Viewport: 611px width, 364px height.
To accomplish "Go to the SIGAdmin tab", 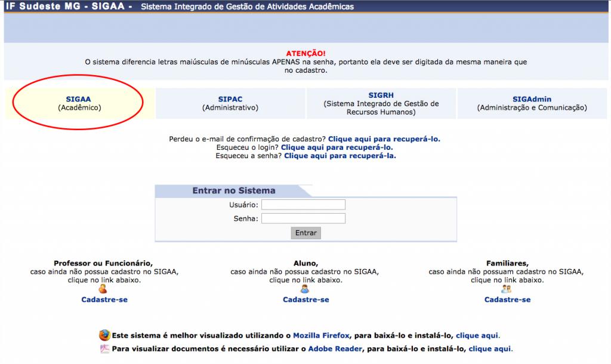I will point(532,103).
